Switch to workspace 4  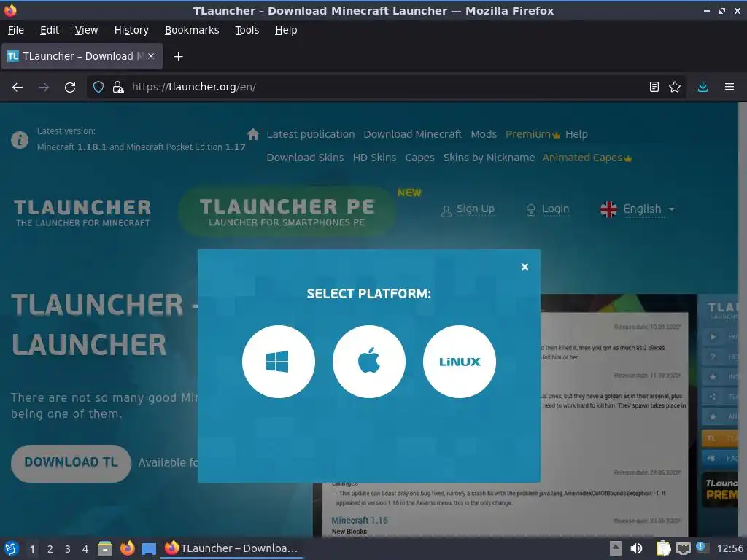tap(85, 549)
